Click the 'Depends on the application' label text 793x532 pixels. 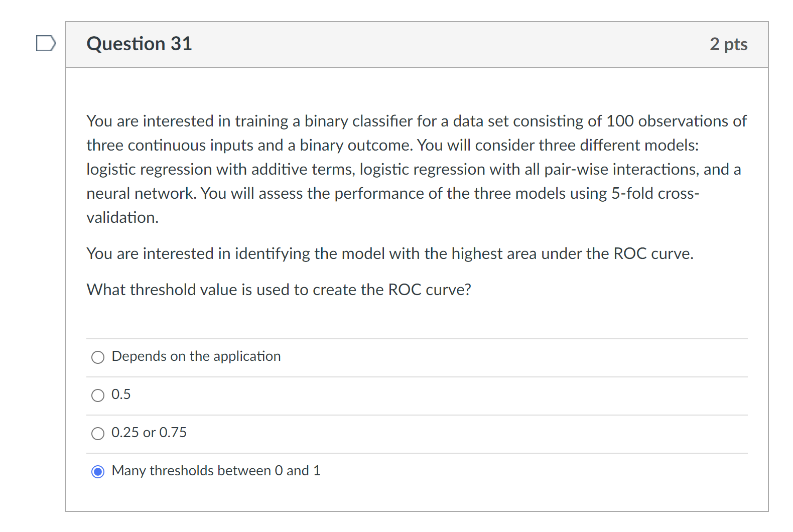[196, 357]
